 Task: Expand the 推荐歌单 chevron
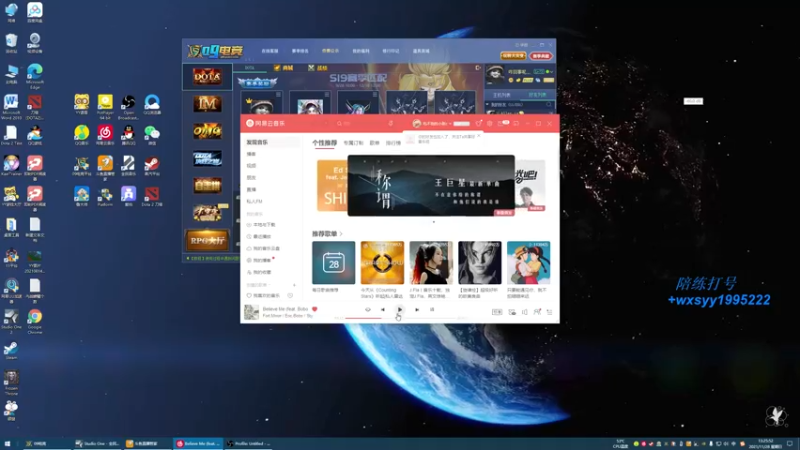click(341, 234)
